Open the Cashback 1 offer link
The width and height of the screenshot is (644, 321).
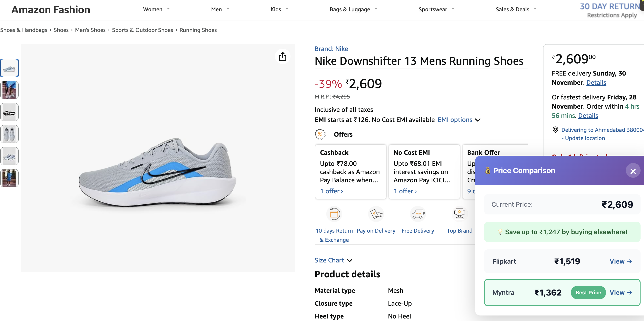(x=331, y=191)
